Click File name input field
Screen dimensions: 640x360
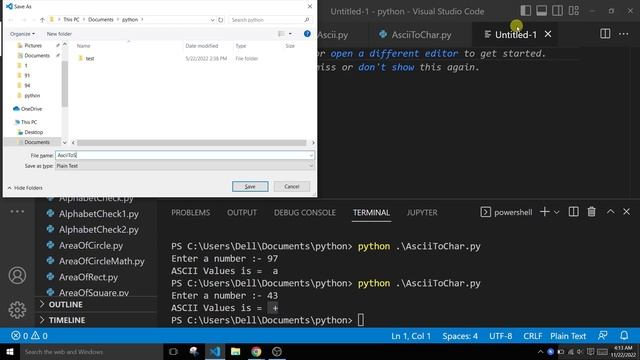click(184, 155)
